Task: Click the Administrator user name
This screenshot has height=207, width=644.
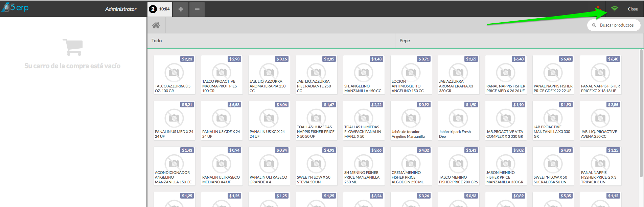Action: pyautogui.click(x=121, y=9)
